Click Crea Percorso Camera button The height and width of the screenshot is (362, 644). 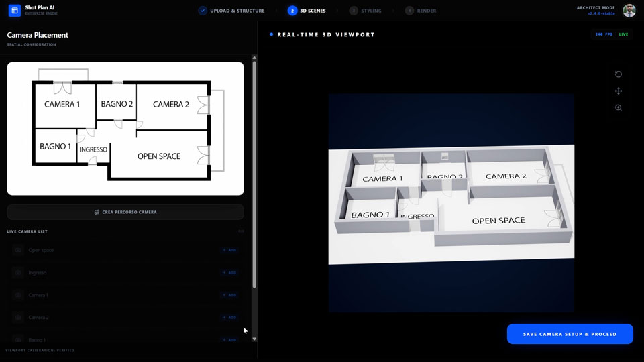[125, 212]
